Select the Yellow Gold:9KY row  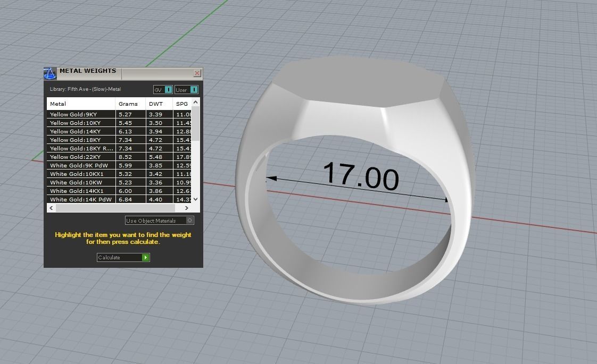point(119,114)
